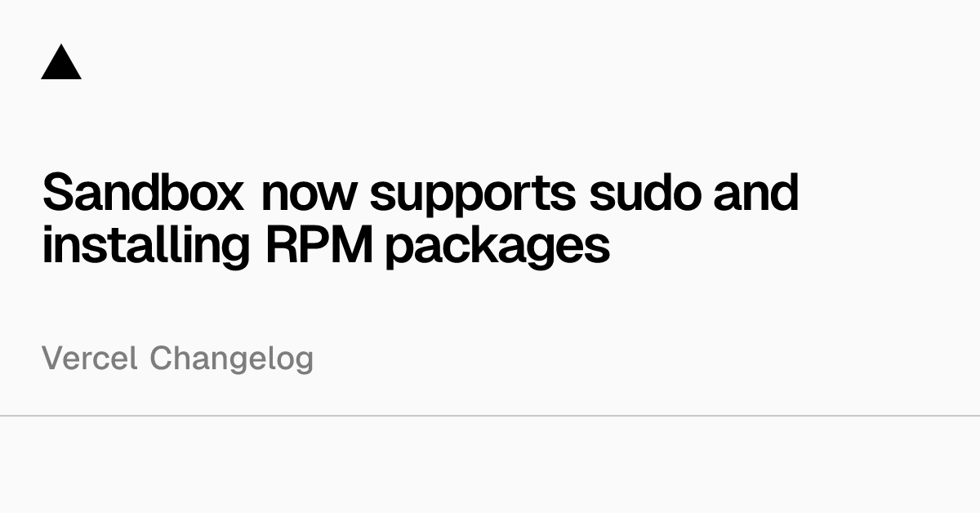Click the word "packages" in the headline
980x513 pixels.
click(497, 247)
